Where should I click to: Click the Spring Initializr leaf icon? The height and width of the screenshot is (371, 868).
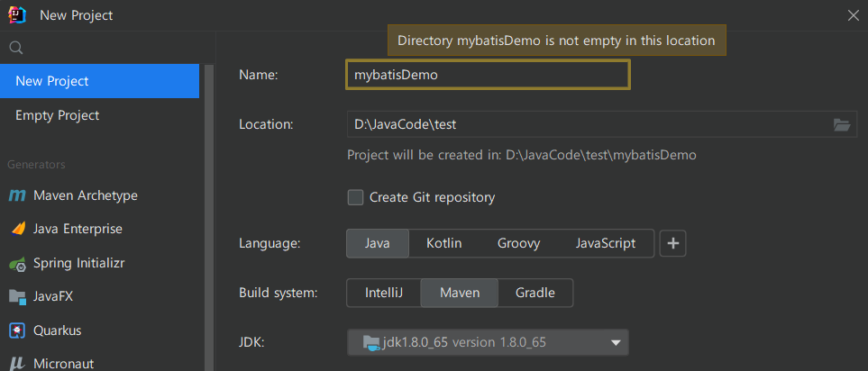click(x=17, y=264)
